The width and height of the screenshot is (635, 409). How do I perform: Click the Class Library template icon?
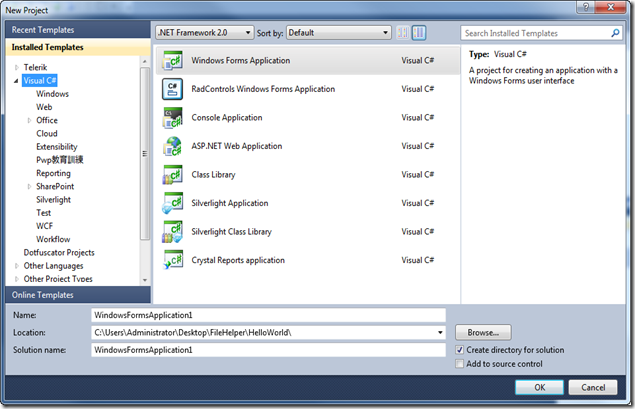[173, 175]
